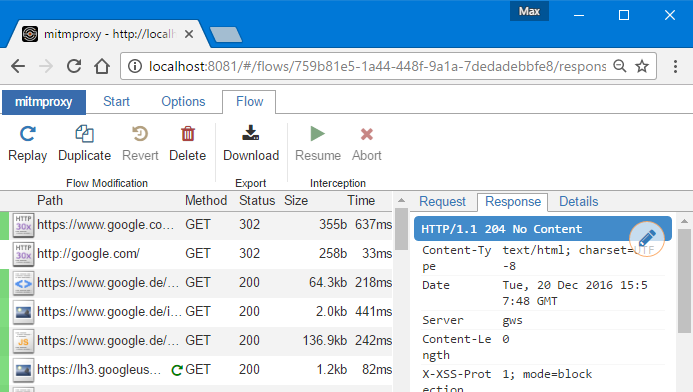
Task: Click the browser back arrow
Action: 18,66
